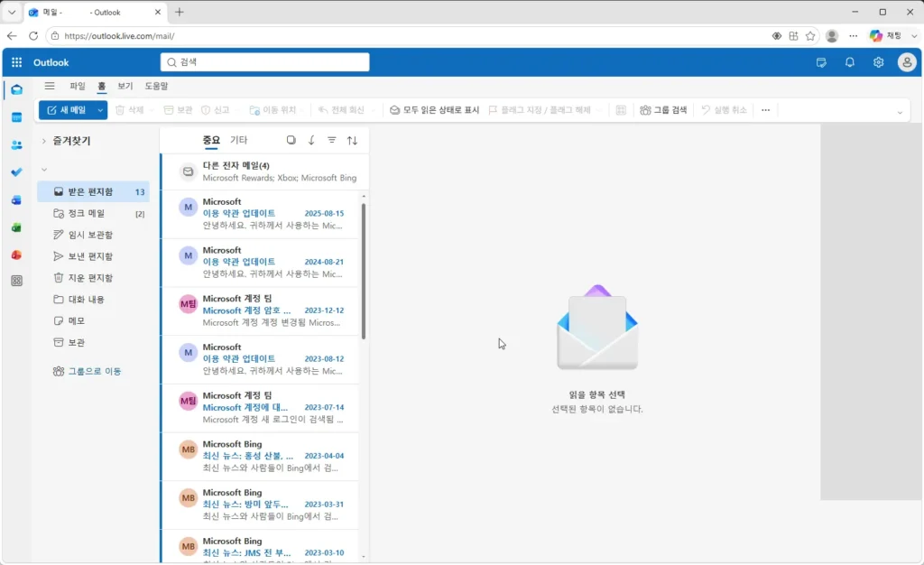Open the My Day icon in header

click(821, 62)
